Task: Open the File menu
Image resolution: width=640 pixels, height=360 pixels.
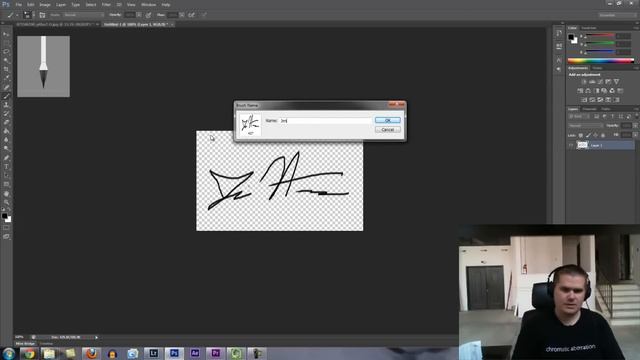Action: pyautogui.click(x=19, y=4)
